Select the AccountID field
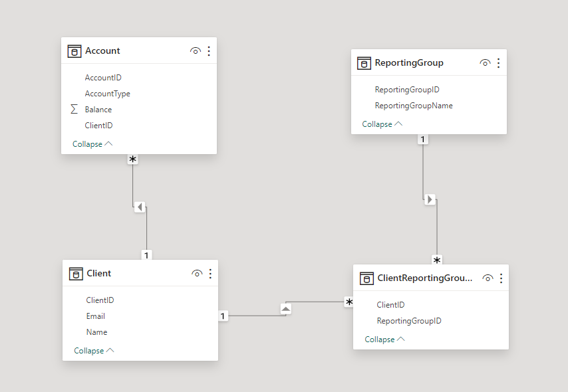Image resolution: width=568 pixels, height=392 pixels. click(x=103, y=78)
